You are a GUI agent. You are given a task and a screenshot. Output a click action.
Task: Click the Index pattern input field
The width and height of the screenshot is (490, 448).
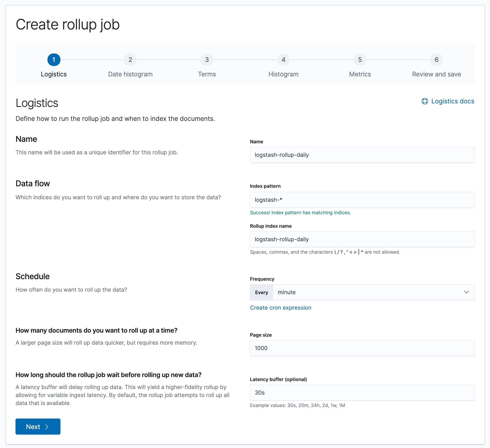pos(362,200)
